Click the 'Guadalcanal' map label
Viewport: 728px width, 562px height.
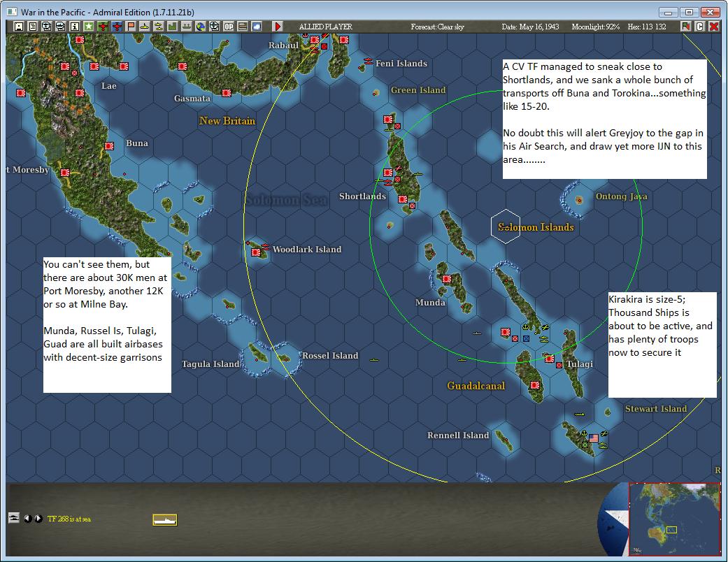tap(476, 386)
